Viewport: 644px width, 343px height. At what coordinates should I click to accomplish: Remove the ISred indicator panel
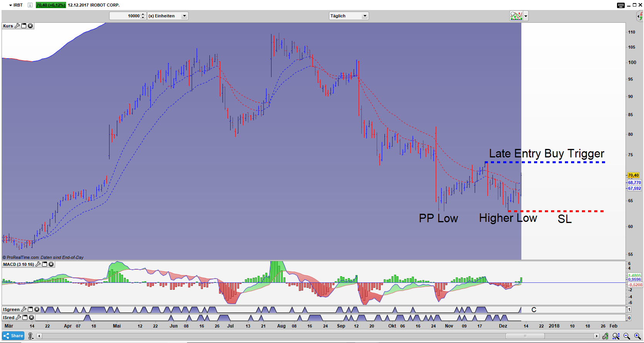[x=32, y=318]
